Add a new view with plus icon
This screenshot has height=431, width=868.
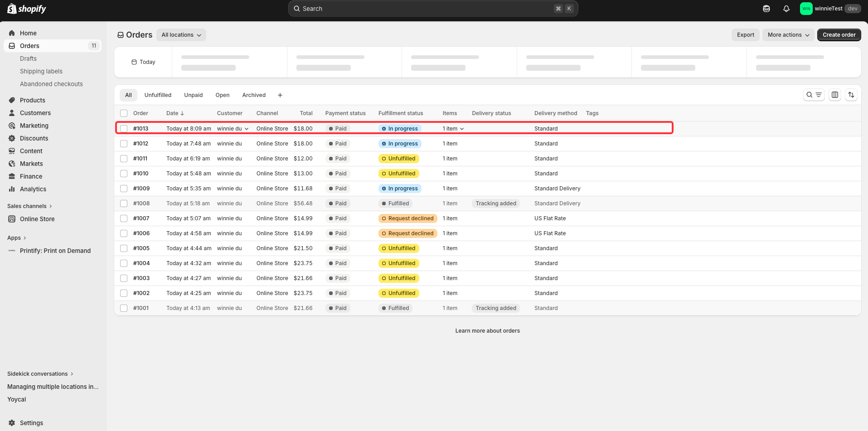[x=280, y=95]
